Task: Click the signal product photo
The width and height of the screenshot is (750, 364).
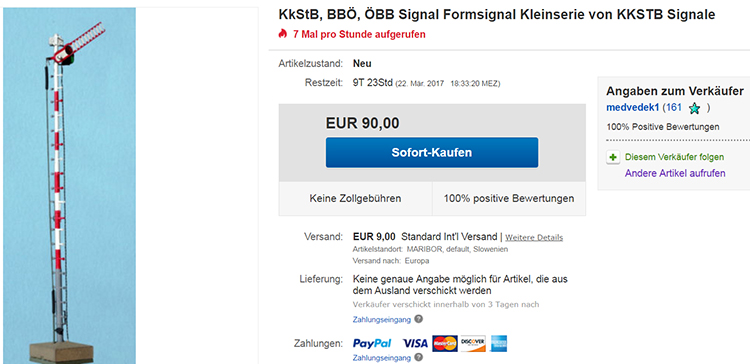Action: click(70, 186)
